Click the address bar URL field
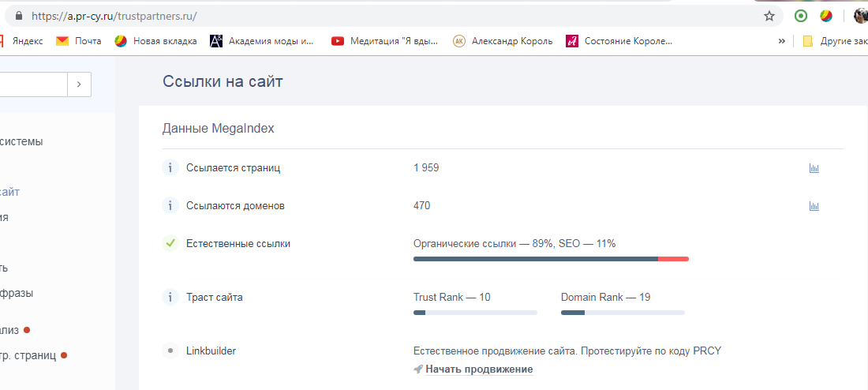The image size is (868, 390). (x=395, y=16)
